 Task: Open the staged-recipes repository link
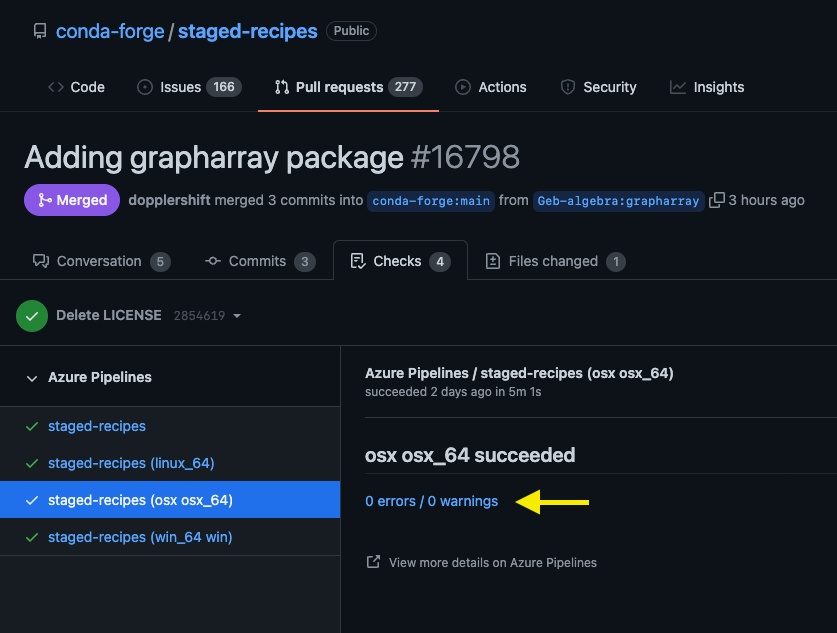tap(248, 31)
